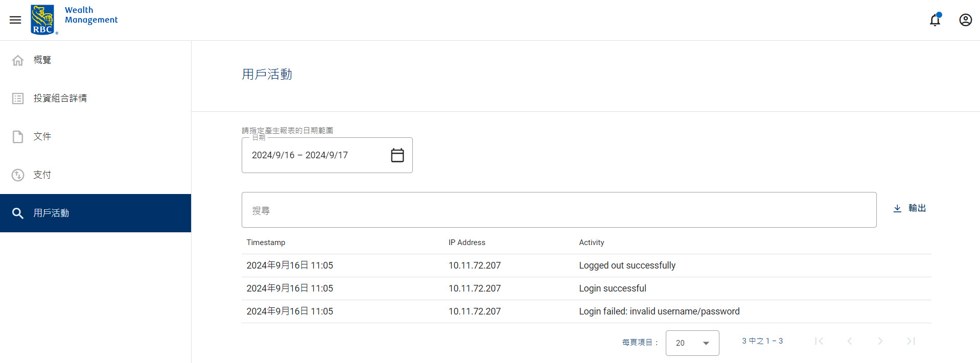Open 投資組合詳情 portfolio details

point(96,99)
